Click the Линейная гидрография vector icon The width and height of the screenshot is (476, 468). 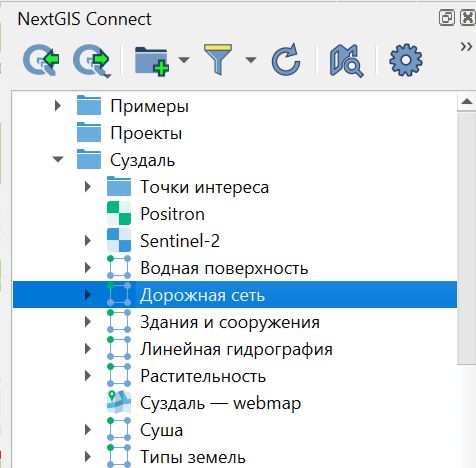pos(119,348)
